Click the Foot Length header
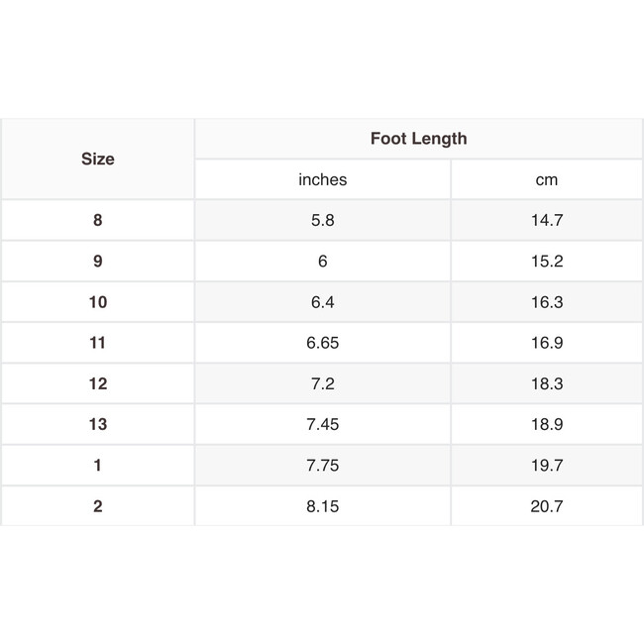 [x=418, y=139]
